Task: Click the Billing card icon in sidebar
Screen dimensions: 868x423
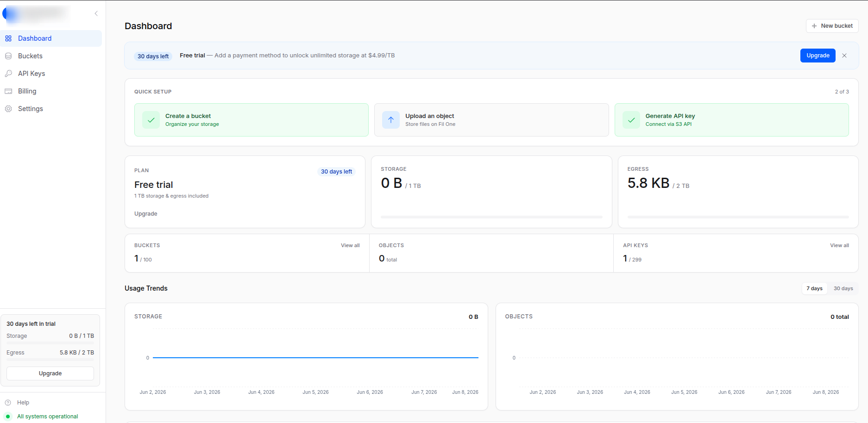Action: tap(8, 91)
